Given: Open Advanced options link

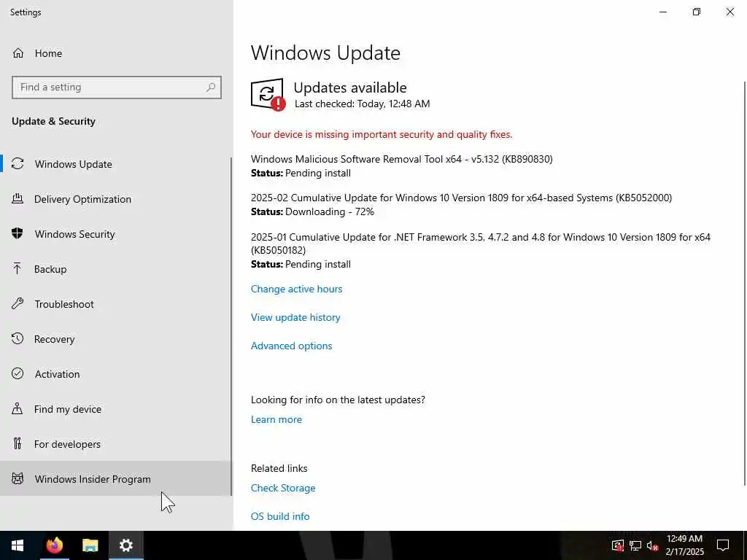Looking at the screenshot, I should pos(291,346).
